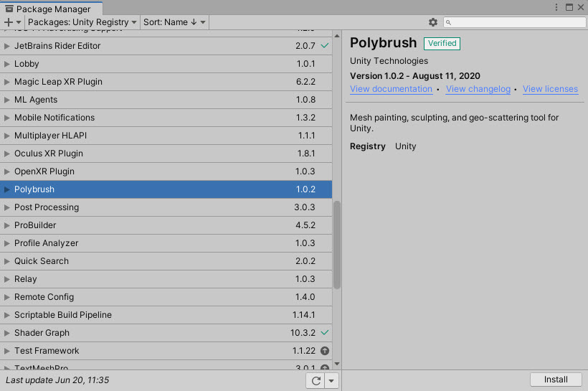Viewport: 588px width, 391px height.
Task: Click the scrollbar up arrow of package list
Action: pos(337,36)
